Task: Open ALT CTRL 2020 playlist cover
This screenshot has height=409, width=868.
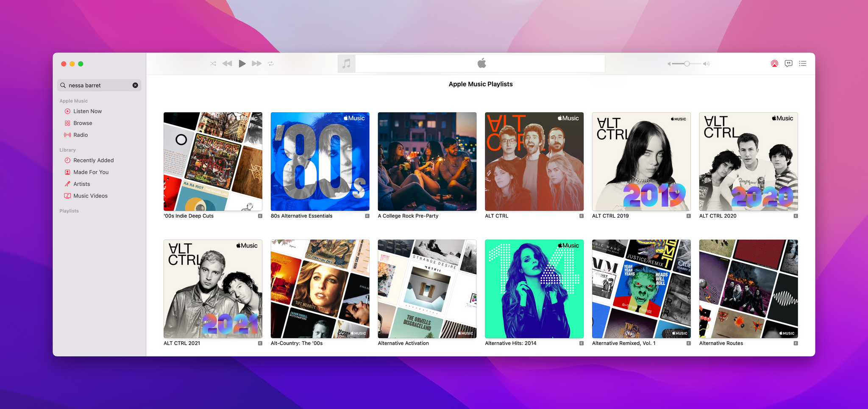Action: point(748,161)
